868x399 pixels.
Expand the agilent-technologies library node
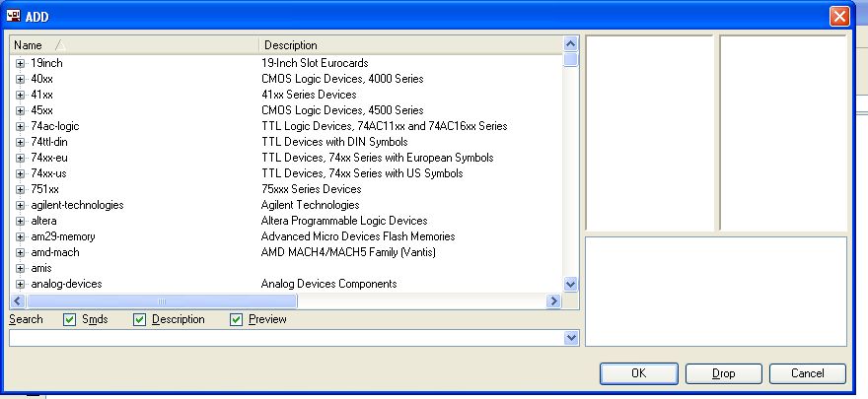point(21,206)
